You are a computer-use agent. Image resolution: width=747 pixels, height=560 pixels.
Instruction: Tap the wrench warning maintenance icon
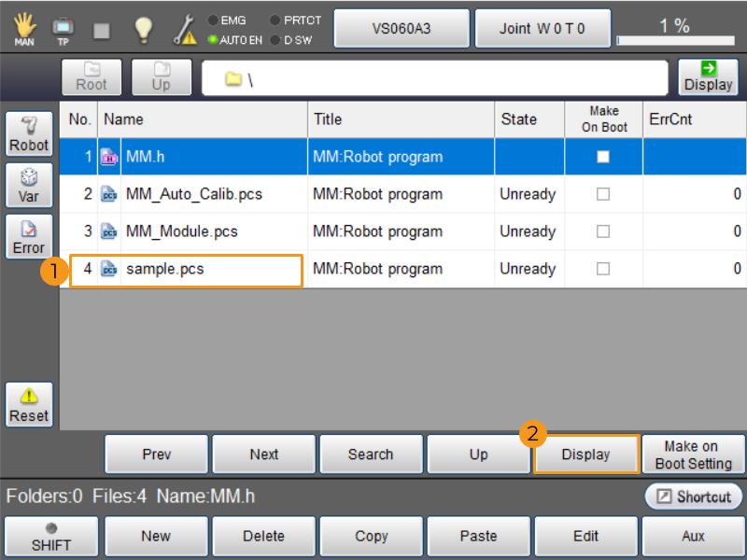coord(185,30)
